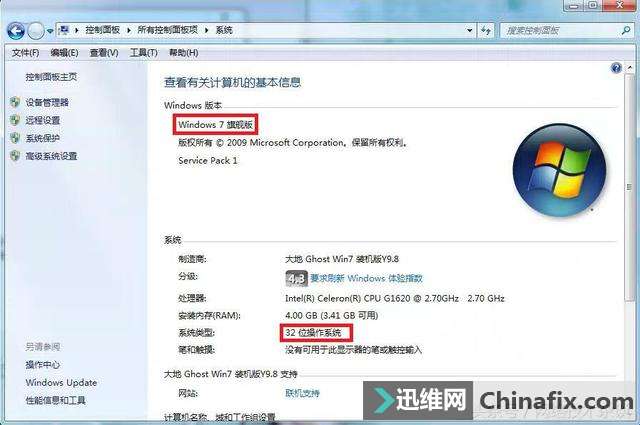Open the 查看(V) menu
This screenshot has height=425, width=640.
104,53
